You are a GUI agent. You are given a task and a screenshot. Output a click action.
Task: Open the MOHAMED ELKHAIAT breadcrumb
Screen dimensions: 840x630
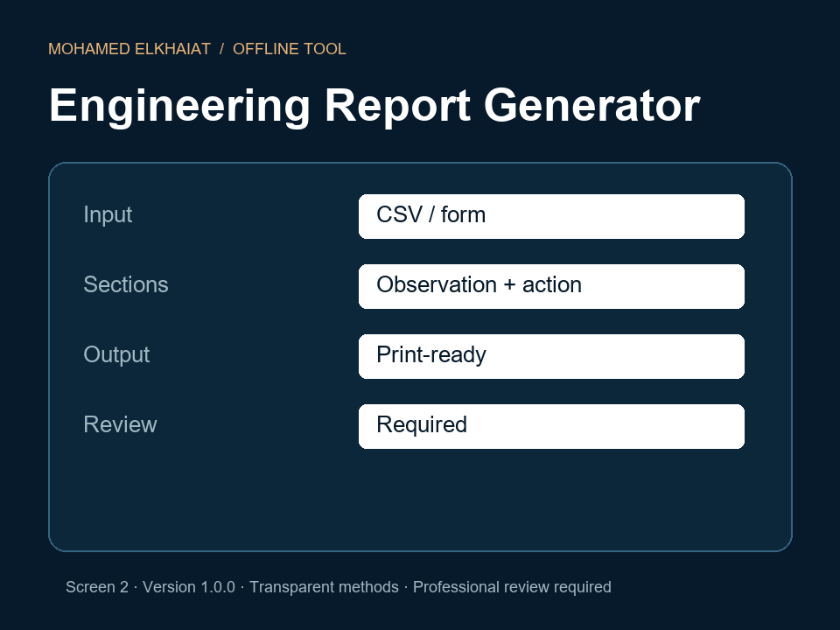point(129,49)
